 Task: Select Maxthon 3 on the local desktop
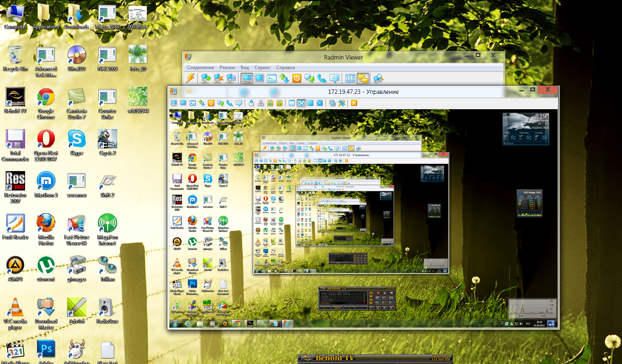tap(46, 185)
